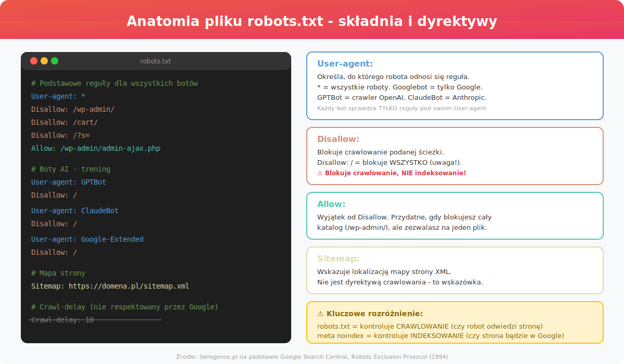
Task: Click the 'Sitemap:' card heading
Action: tap(338, 259)
